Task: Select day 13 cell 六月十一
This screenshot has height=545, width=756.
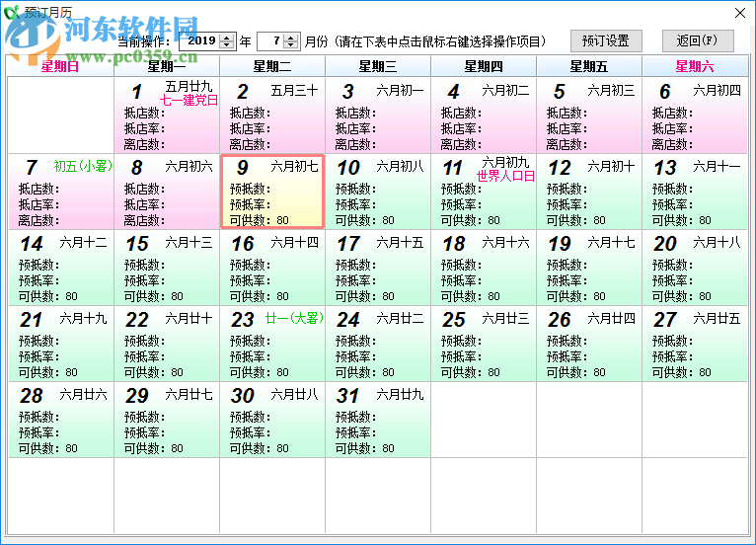Action: coord(695,192)
